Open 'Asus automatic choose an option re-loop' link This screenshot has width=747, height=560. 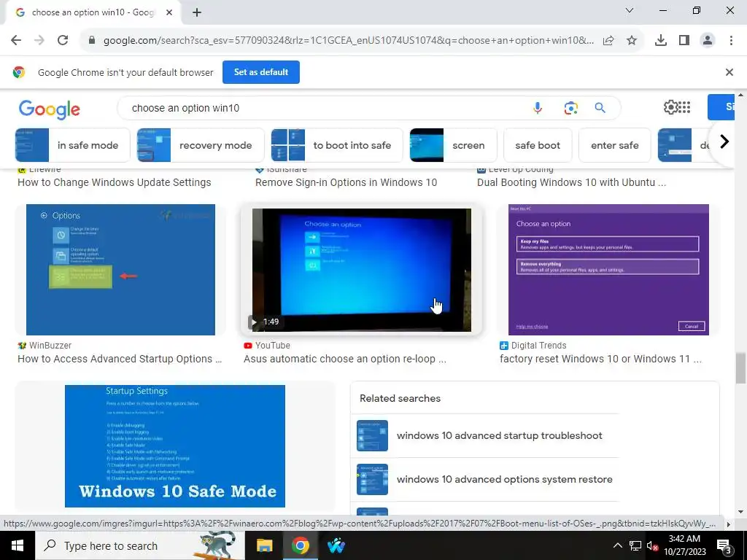coord(345,359)
